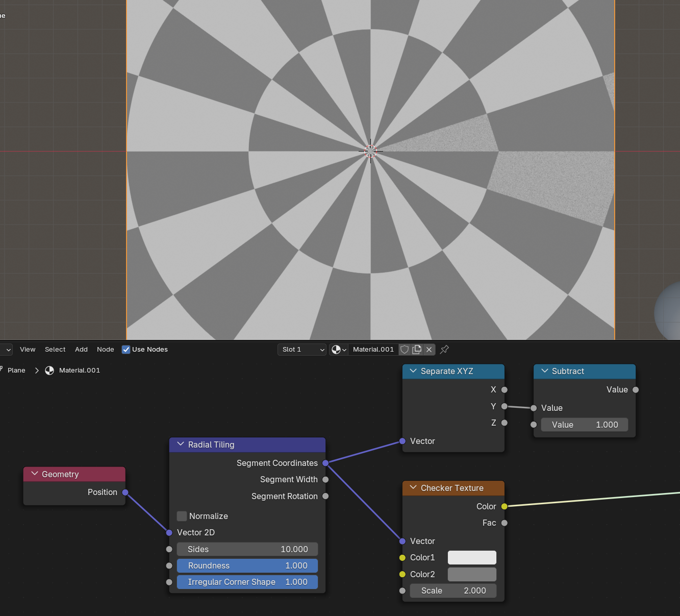The height and width of the screenshot is (616, 680).
Task: Click the Scale field in Checker Texture
Action: pos(453,590)
